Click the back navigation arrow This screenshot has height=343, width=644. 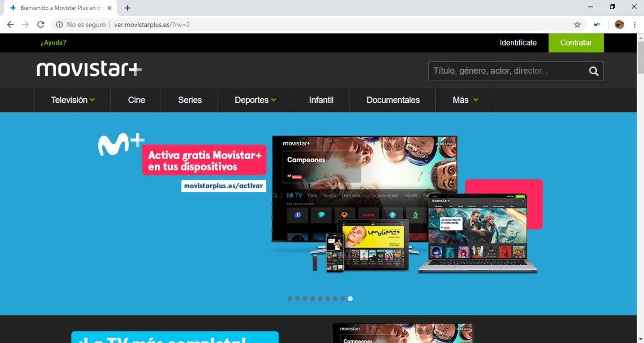(10, 24)
